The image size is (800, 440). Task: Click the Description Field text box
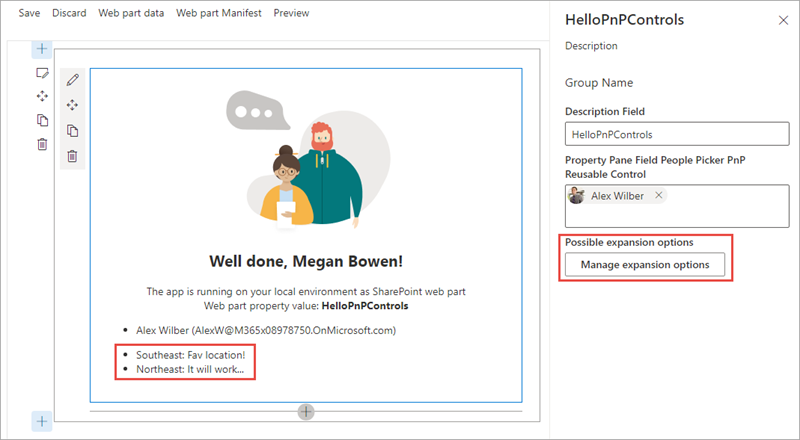point(677,134)
